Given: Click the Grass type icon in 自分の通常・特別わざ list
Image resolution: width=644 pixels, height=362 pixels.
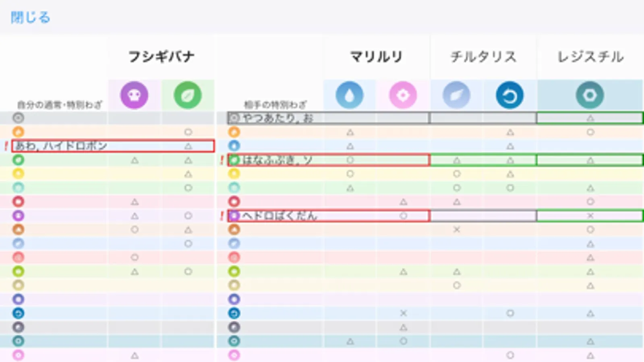Looking at the screenshot, I should 18,160.
